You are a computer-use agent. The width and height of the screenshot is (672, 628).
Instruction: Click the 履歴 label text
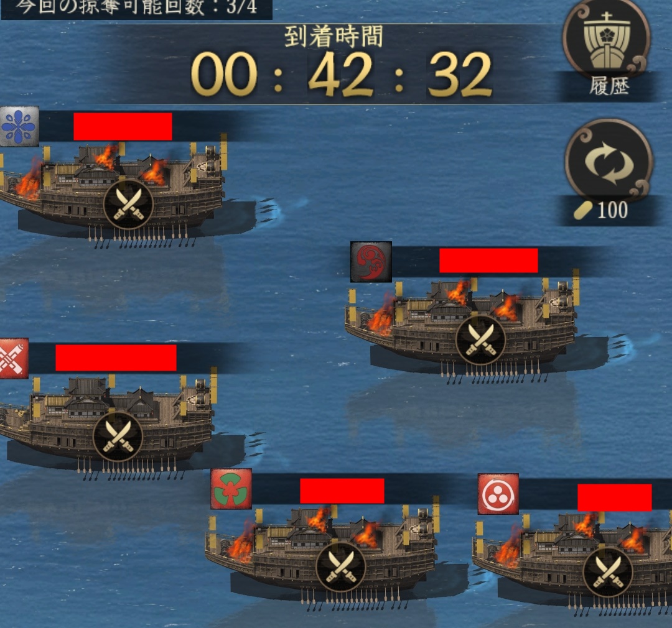[609, 87]
